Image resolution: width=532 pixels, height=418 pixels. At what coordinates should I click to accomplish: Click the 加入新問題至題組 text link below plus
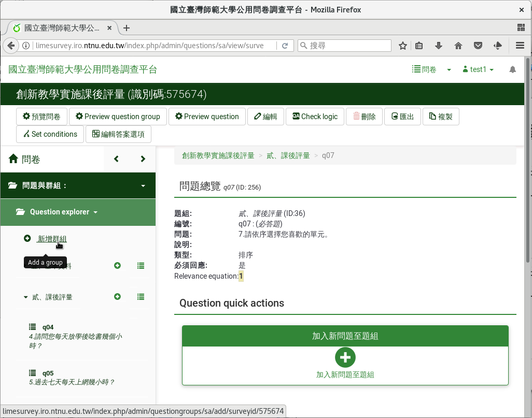[345, 374]
